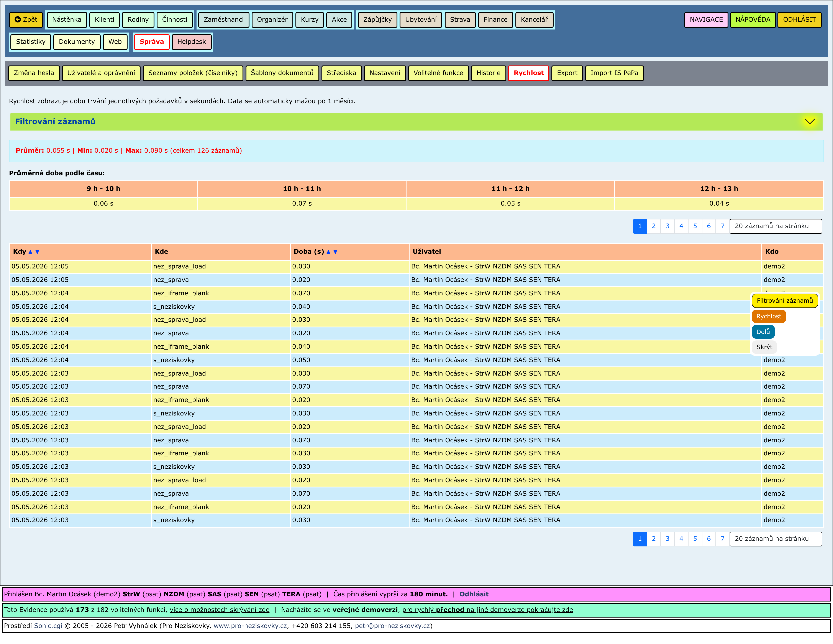The width and height of the screenshot is (833, 644).
Task: Go to page 7 in bottom pagination
Action: [x=722, y=538]
